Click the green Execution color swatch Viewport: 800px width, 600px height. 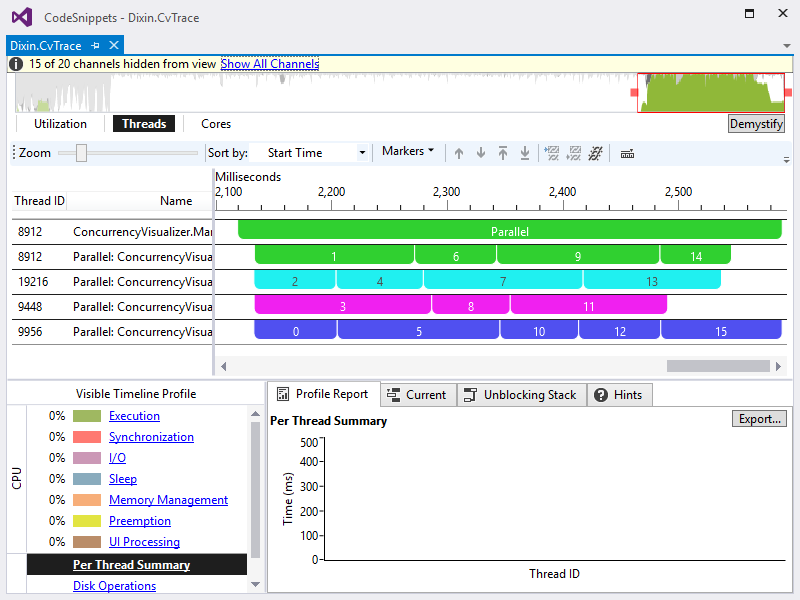pyautogui.click(x=87, y=416)
